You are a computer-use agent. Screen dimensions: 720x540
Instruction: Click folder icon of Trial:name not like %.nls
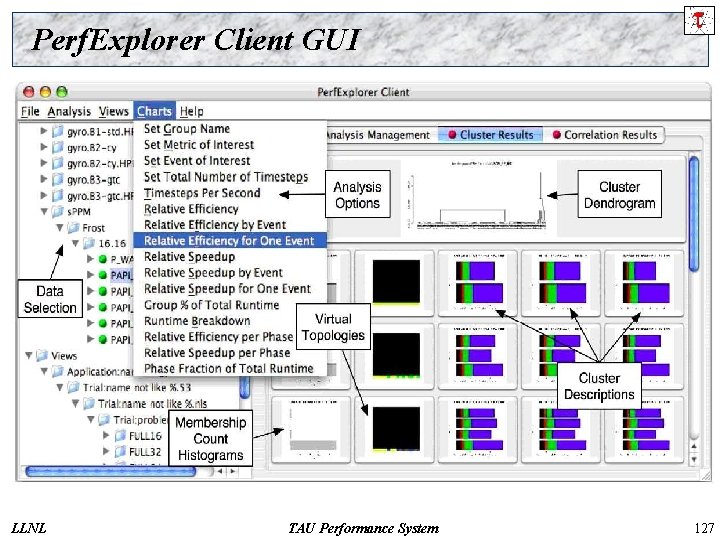pos(89,404)
